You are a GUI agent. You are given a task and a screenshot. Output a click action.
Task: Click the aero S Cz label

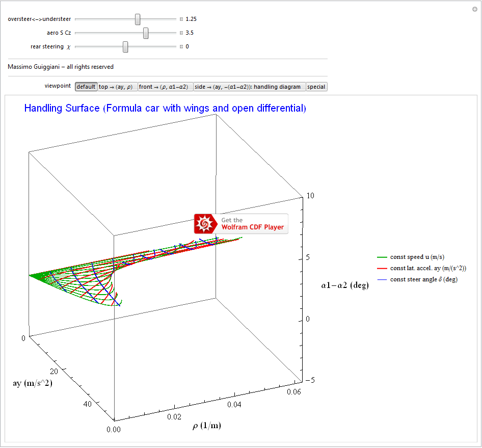point(59,33)
